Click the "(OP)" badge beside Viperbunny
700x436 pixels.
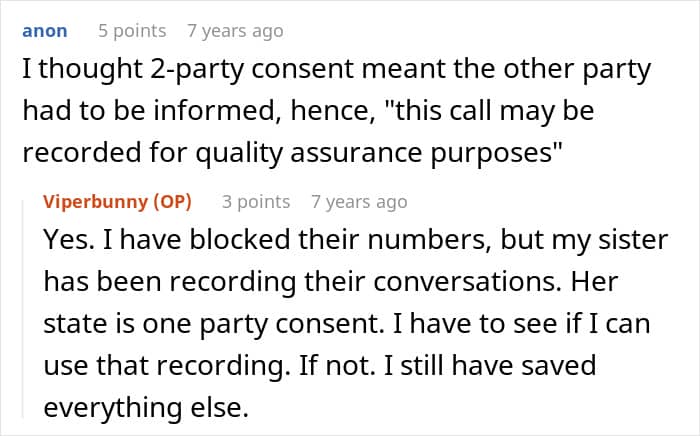coord(172,202)
